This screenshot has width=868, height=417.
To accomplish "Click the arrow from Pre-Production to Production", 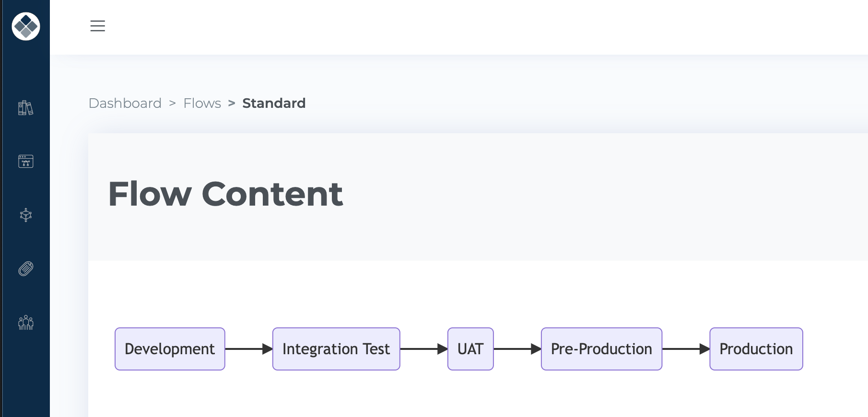I will tap(686, 349).
